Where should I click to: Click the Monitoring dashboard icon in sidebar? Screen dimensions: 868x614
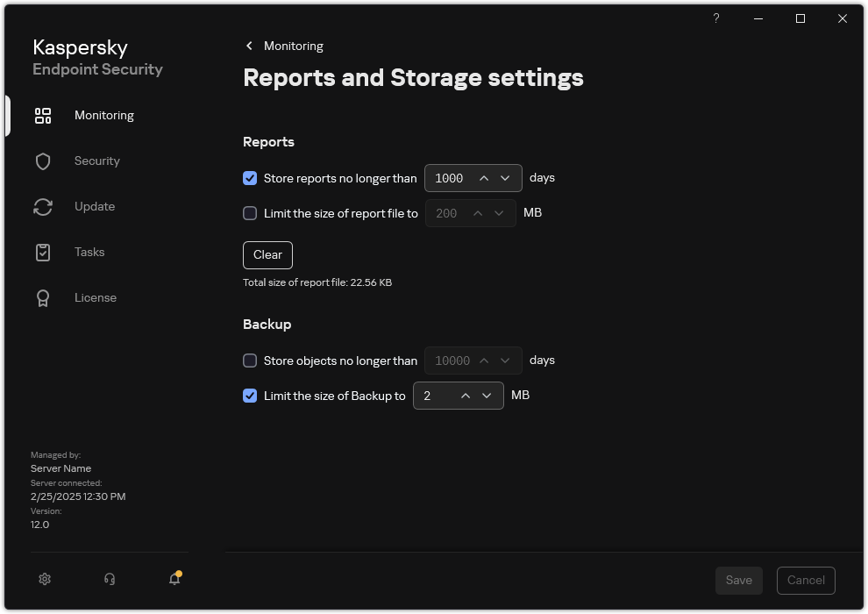click(x=43, y=116)
